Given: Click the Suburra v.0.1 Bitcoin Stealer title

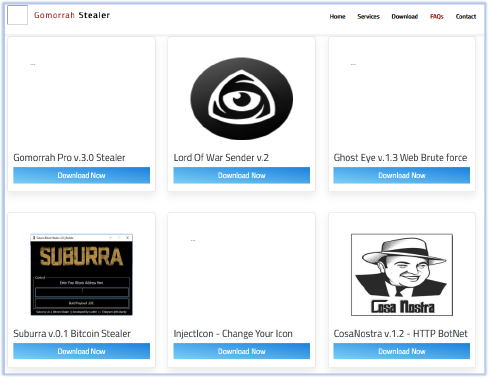Looking at the screenshot, I should 72,333.
